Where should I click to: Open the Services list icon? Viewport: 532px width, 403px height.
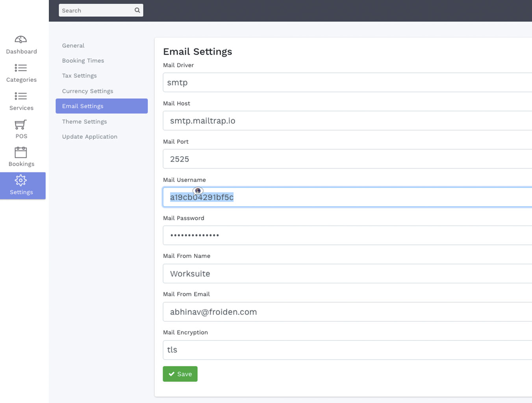coord(21,96)
